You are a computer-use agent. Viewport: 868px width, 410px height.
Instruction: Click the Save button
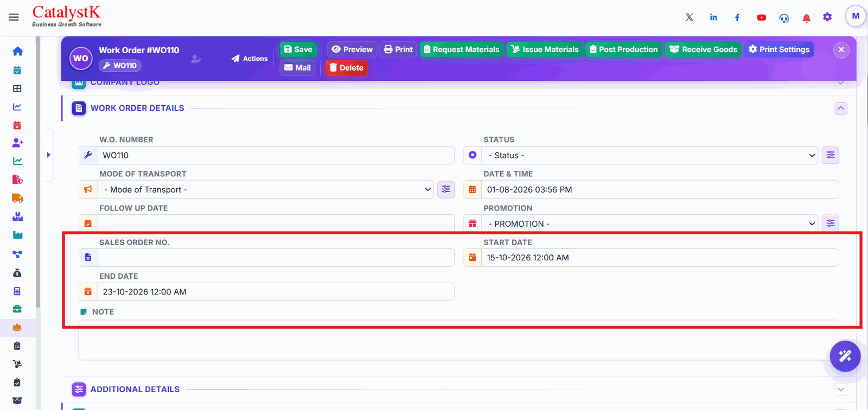click(298, 49)
